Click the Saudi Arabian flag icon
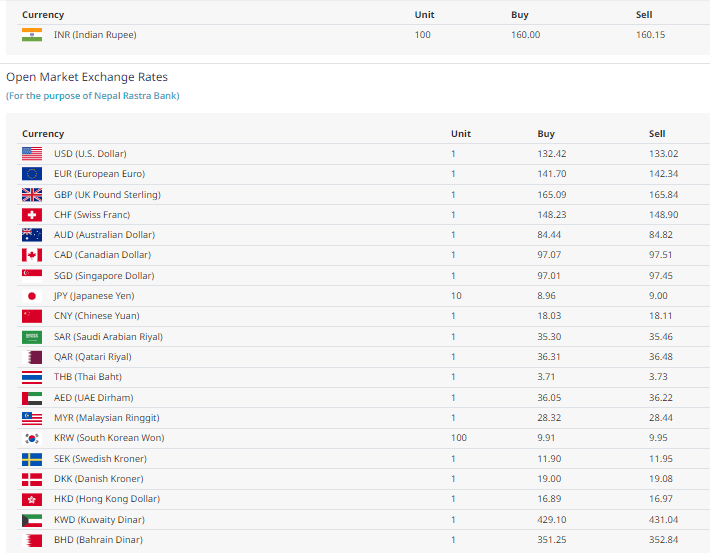 coord(32,337)
